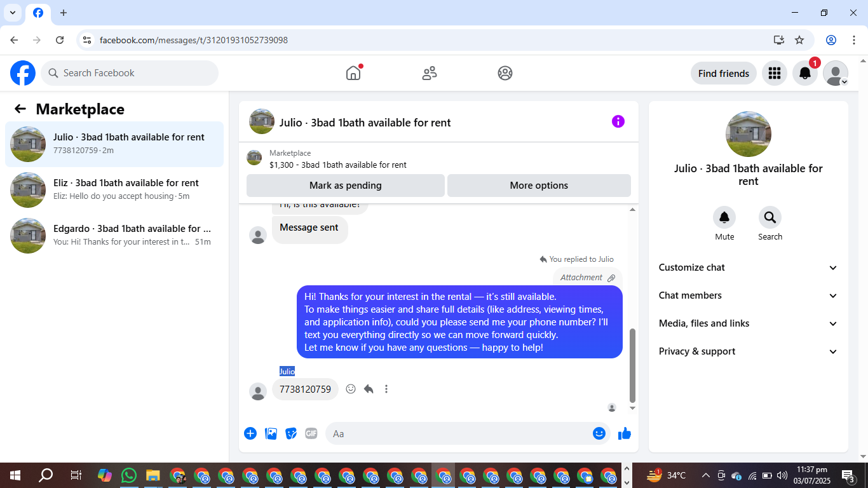Open the Windows Start menu
This screenshot has height=488, width=868.
coord(15,475)
